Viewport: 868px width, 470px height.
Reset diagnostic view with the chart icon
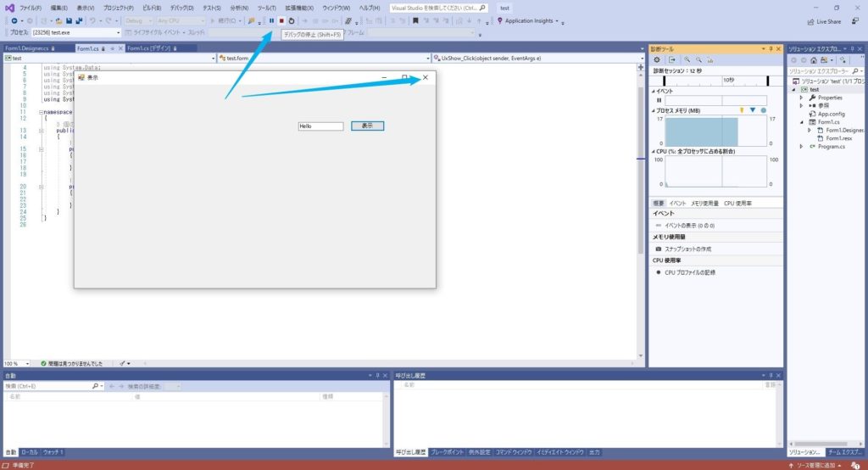coord(710,60)
